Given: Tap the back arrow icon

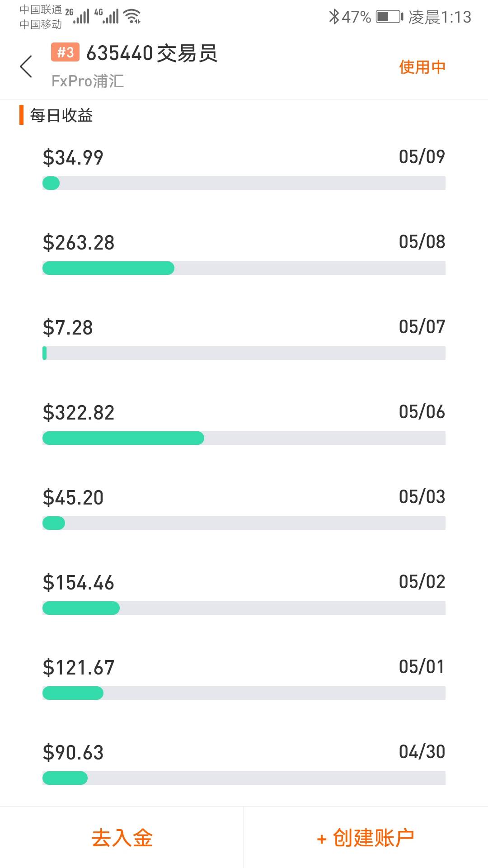Looking at the screenshot, I should (x=26, y=66).
